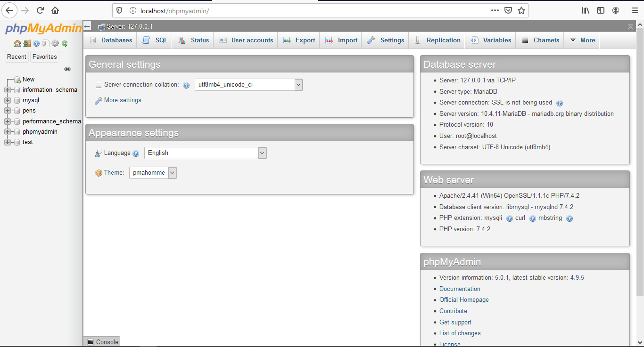The image size is (644, 347).
Task: Click Server: 127.0.0.1 breadcrumb link
Action: pos(130,27)
